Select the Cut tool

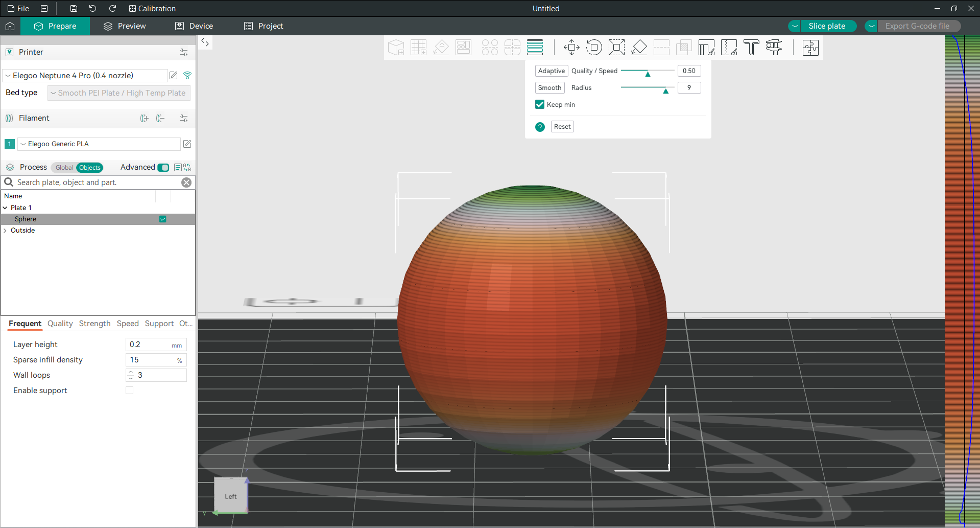click(x=661, y=48)
